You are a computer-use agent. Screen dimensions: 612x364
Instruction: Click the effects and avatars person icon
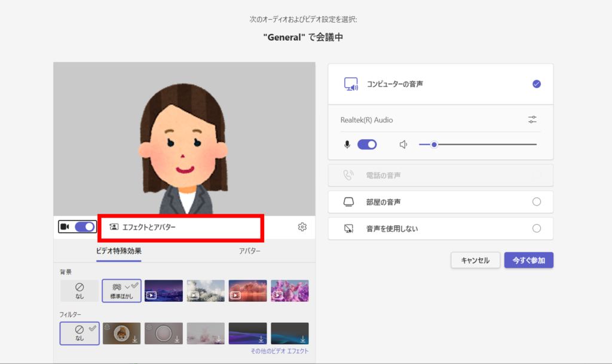(x=114, y=227)
